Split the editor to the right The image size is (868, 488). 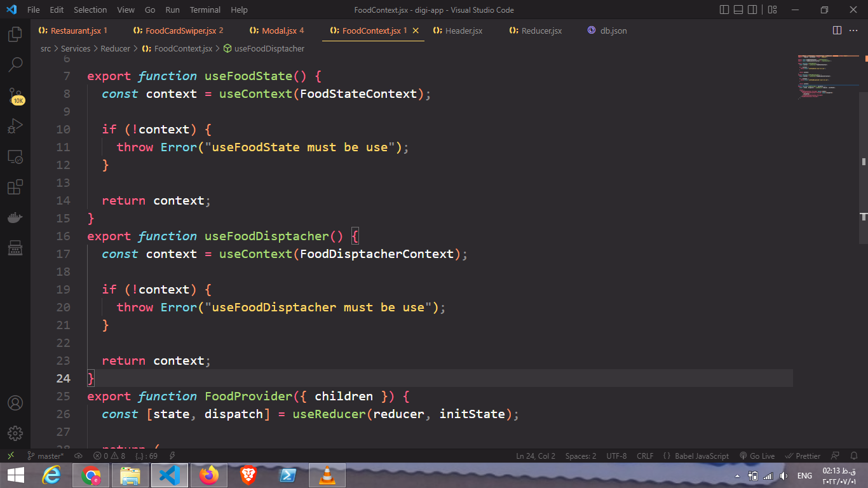[x=837, y=30]
